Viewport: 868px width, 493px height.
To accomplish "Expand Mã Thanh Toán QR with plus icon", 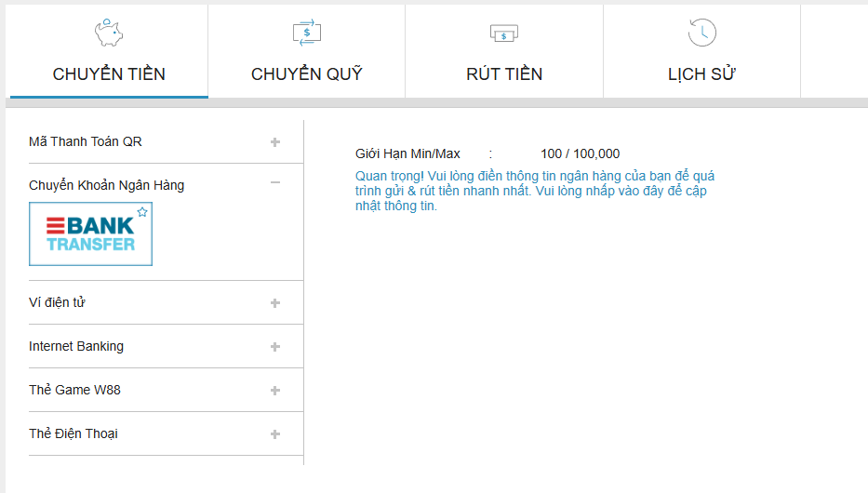I will [274, 142].
